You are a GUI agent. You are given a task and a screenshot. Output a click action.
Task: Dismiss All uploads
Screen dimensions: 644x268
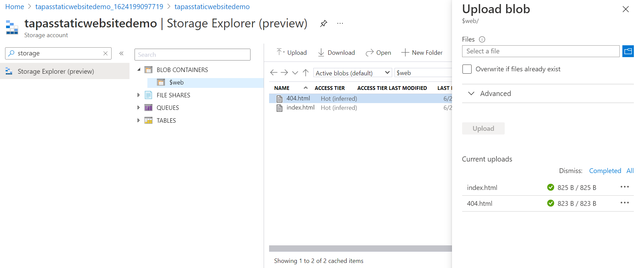coord(630,171)
